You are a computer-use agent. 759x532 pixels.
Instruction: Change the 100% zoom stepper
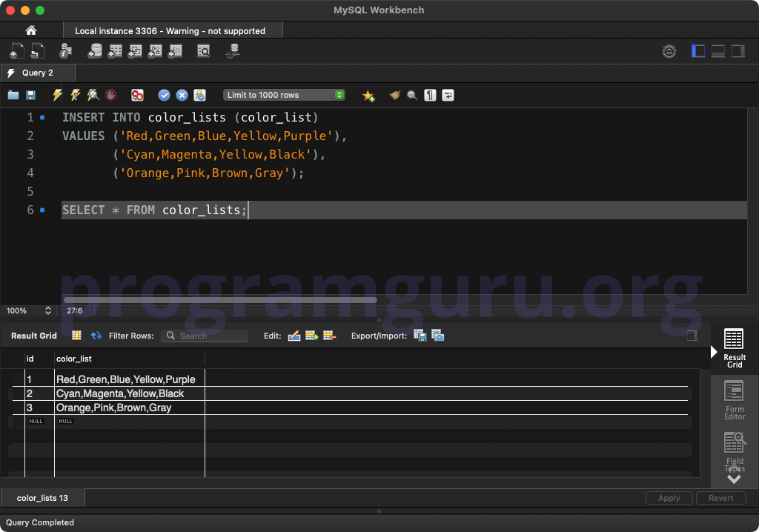[x=48, y=310]
